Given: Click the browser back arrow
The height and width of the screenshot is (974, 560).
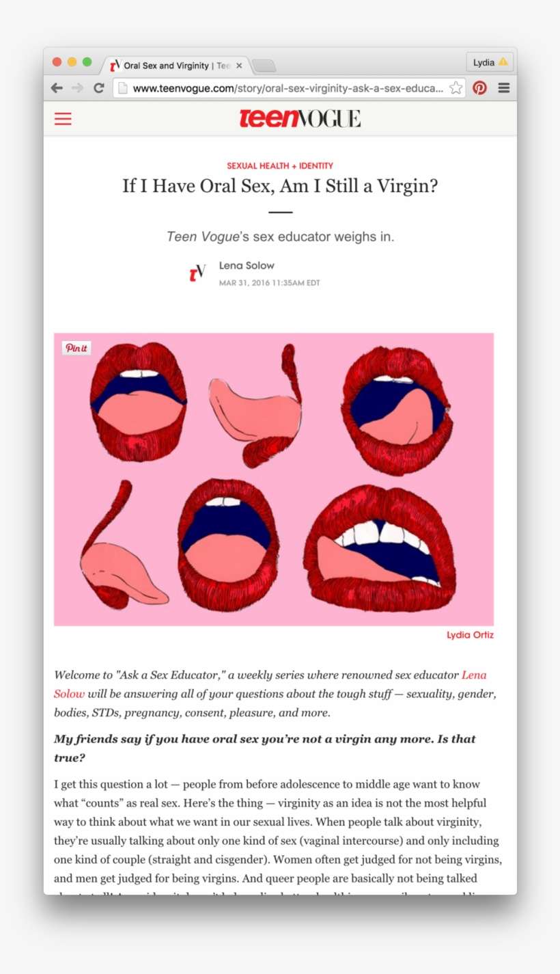Looking at the screenshot, I should tap(57, 87).
